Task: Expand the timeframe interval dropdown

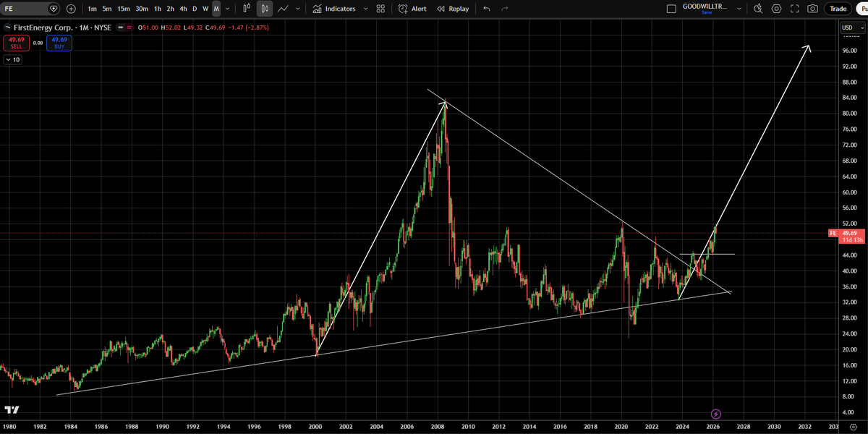Action: pos(228,9)
